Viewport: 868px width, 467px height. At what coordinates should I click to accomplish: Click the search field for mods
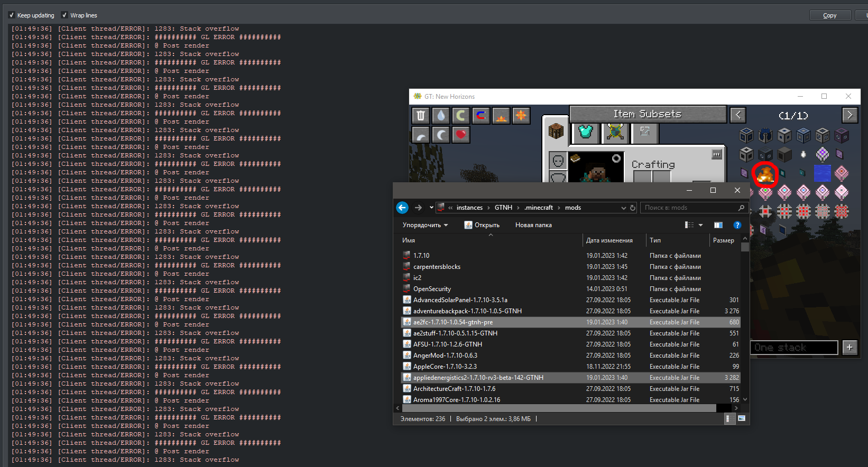click(x=695, y=208)
